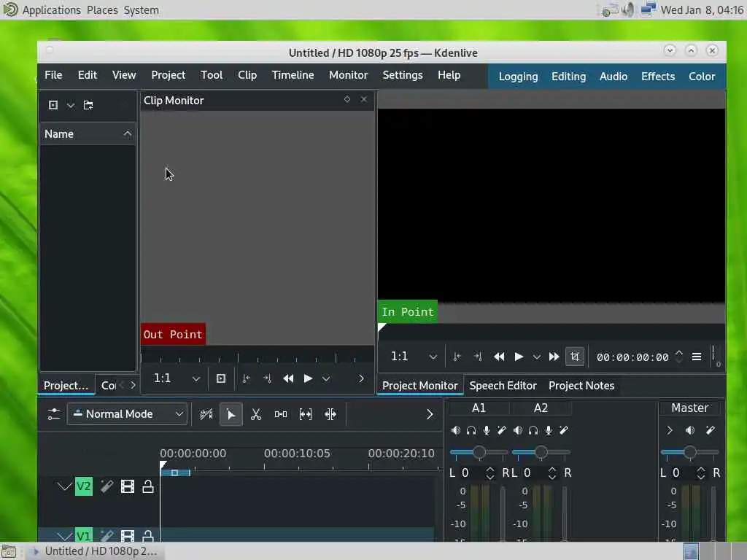Solo A2 channel headphones icon
The image size is (747, 560).
coord(533,430)
